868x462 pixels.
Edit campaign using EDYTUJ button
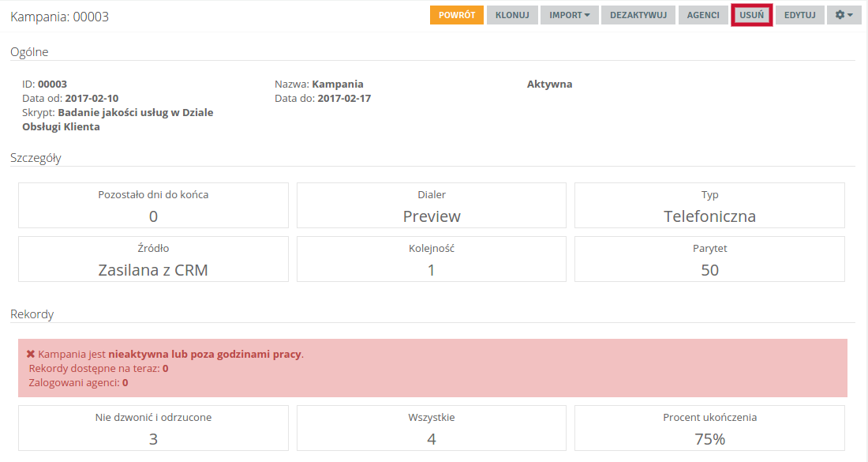point(800,15)
